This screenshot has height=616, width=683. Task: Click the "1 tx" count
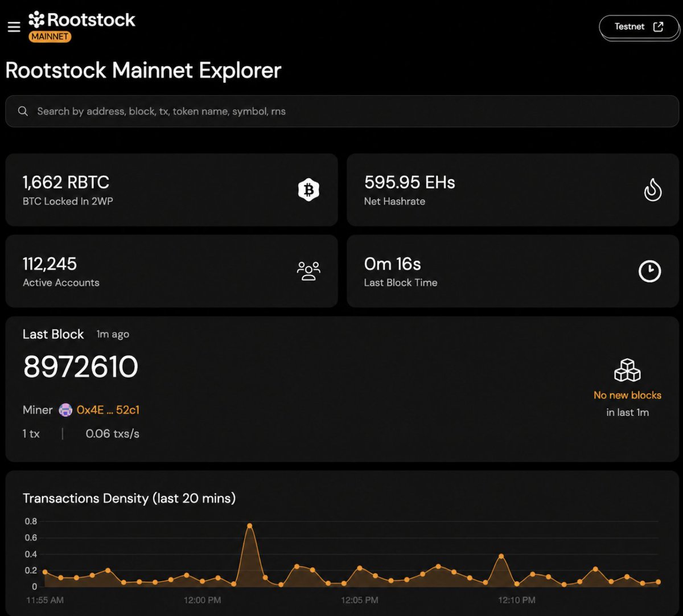click(31, 434)
